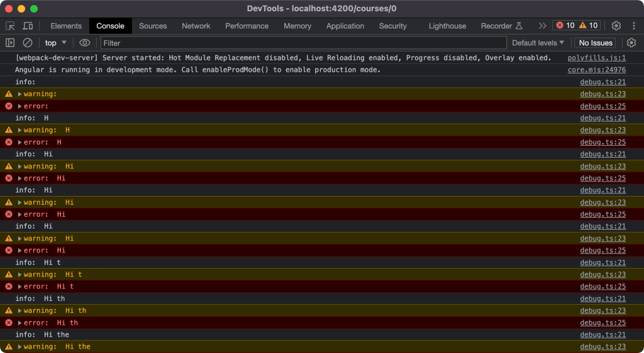Click the yellow warning count badge
This screenshot has height=353, width=644.
589,26
